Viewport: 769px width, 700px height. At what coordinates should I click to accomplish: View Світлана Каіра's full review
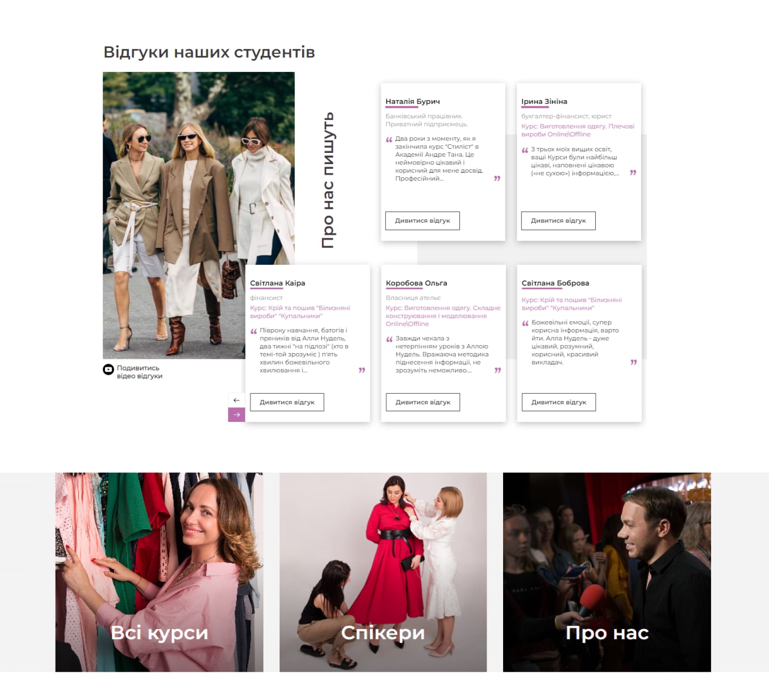(287, 402)
